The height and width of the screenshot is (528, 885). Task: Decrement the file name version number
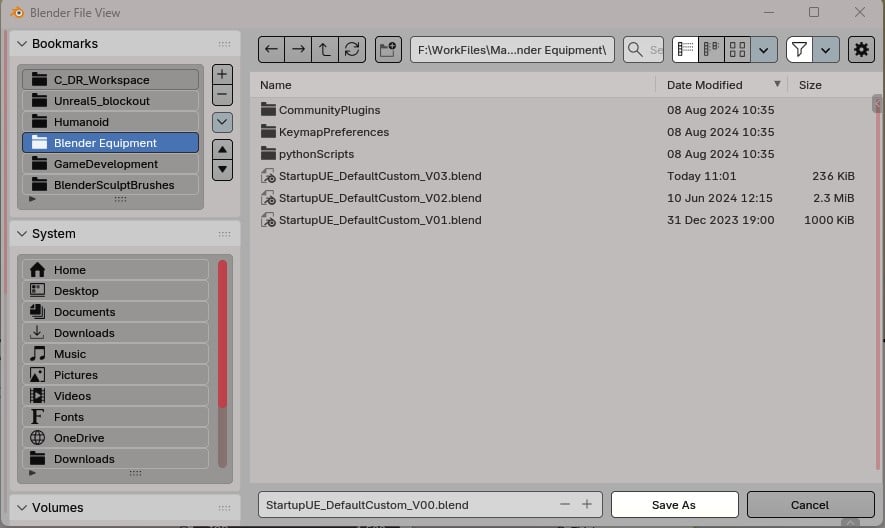coord(564,504)
